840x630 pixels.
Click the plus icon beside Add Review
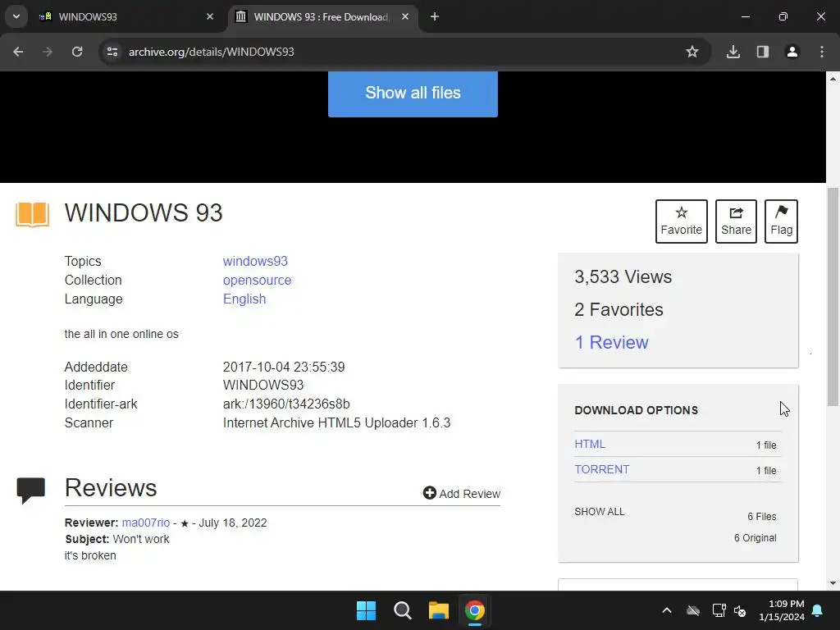tap(429, 493)
